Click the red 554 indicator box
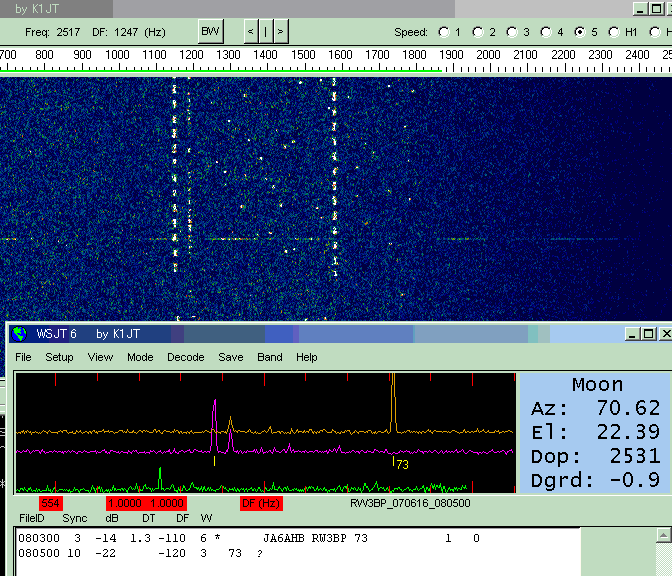The width and height of the screenshot is (672, 576). (51, 503)
